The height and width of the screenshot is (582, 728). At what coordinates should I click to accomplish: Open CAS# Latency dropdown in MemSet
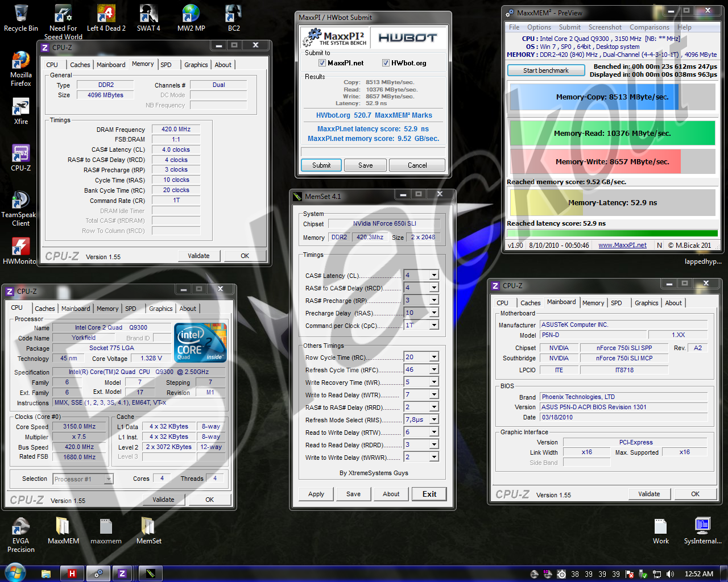[x=434, y=275]
